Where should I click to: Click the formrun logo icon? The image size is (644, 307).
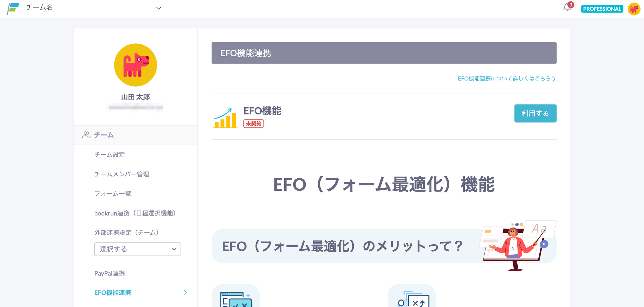[13, 8]
